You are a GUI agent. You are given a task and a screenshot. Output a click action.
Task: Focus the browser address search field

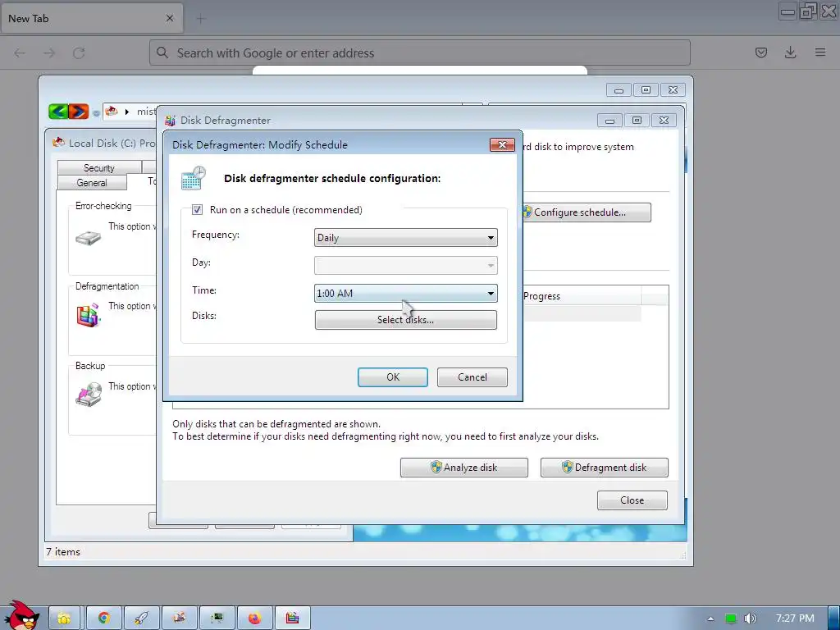pyautogui.click(x=420, y=53)
